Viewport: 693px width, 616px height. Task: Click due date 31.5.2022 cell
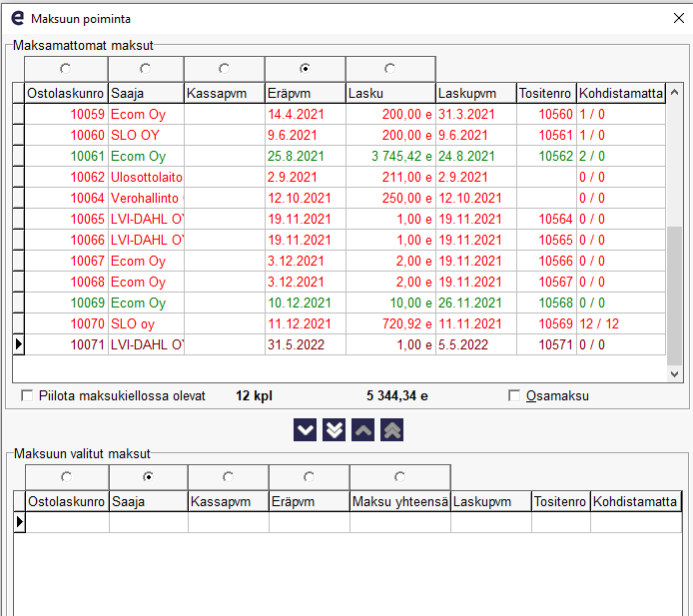pos(306,344)
